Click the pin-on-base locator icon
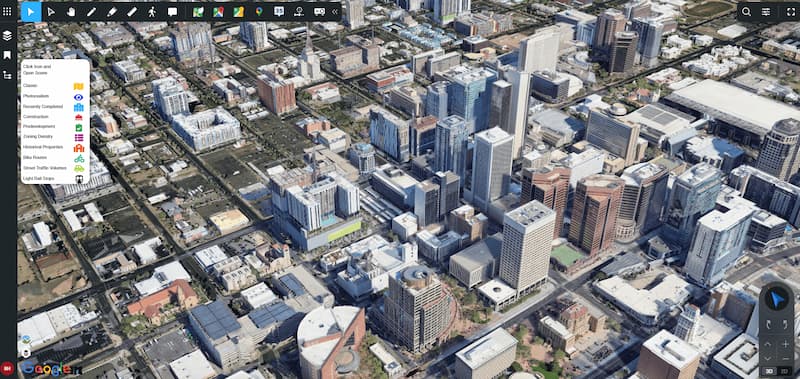Screen dimensions: 800x379 [x=299, y=12]
